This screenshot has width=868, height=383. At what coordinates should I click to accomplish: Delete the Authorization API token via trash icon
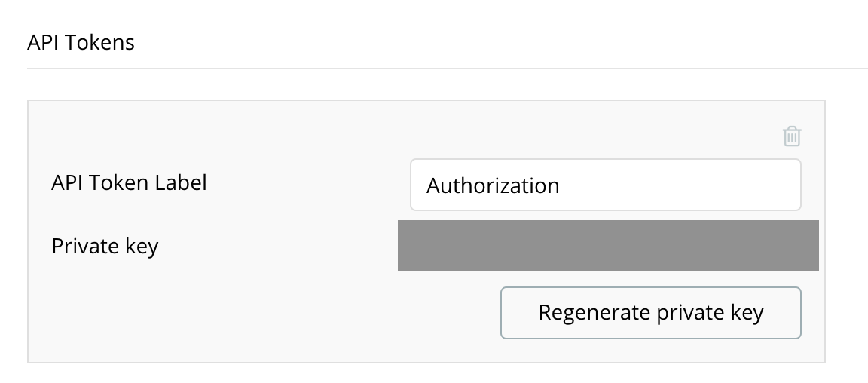pyautogui.click(x=792, y=136)
